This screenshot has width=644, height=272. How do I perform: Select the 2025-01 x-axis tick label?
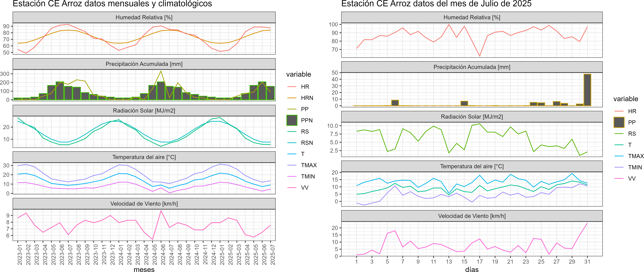click(222, 255)
